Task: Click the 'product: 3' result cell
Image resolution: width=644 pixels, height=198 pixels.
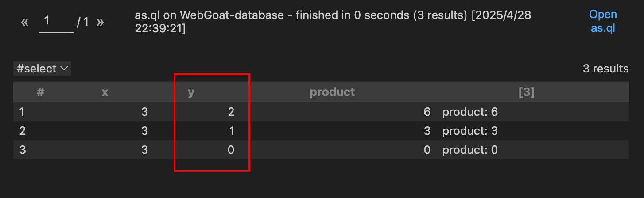Action: [470, 131]
